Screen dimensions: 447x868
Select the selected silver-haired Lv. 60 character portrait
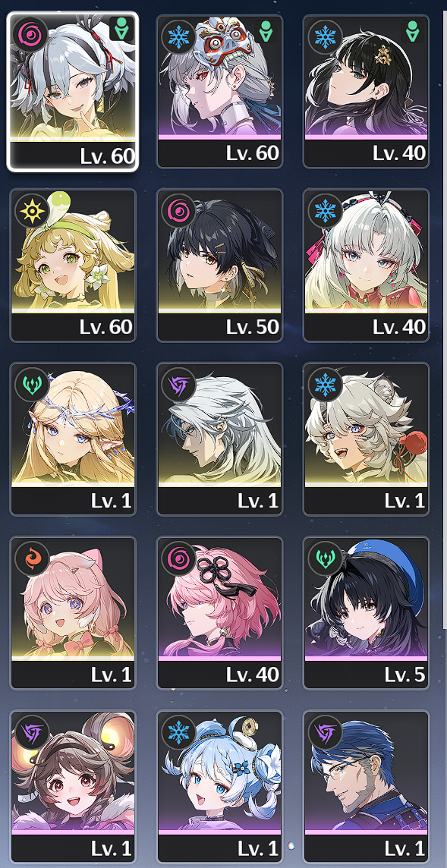point(73,91)
